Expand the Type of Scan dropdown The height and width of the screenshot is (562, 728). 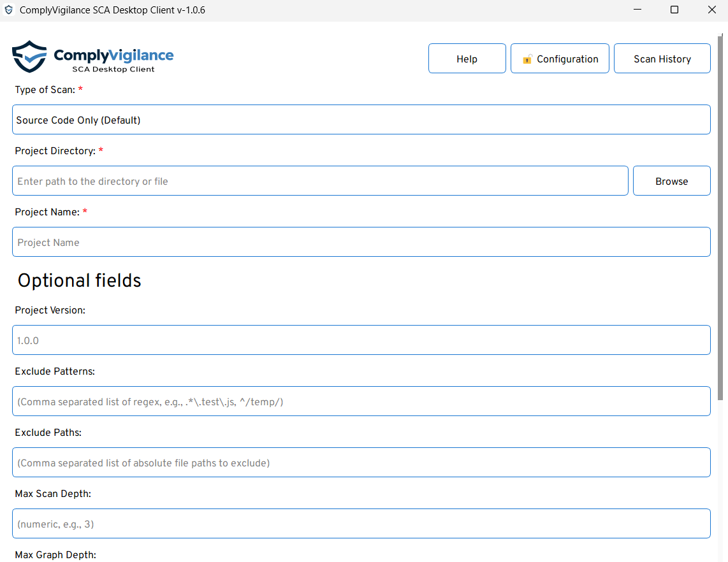point(361,120)
